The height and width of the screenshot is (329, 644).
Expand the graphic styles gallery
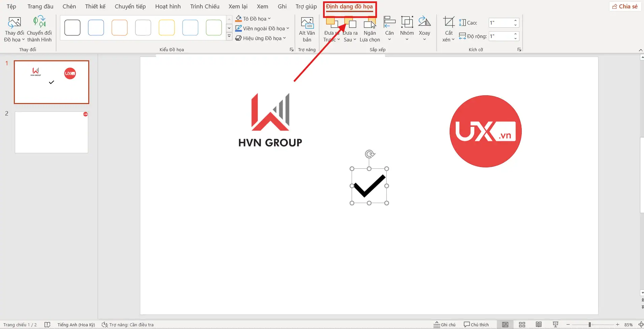point(229,36)
